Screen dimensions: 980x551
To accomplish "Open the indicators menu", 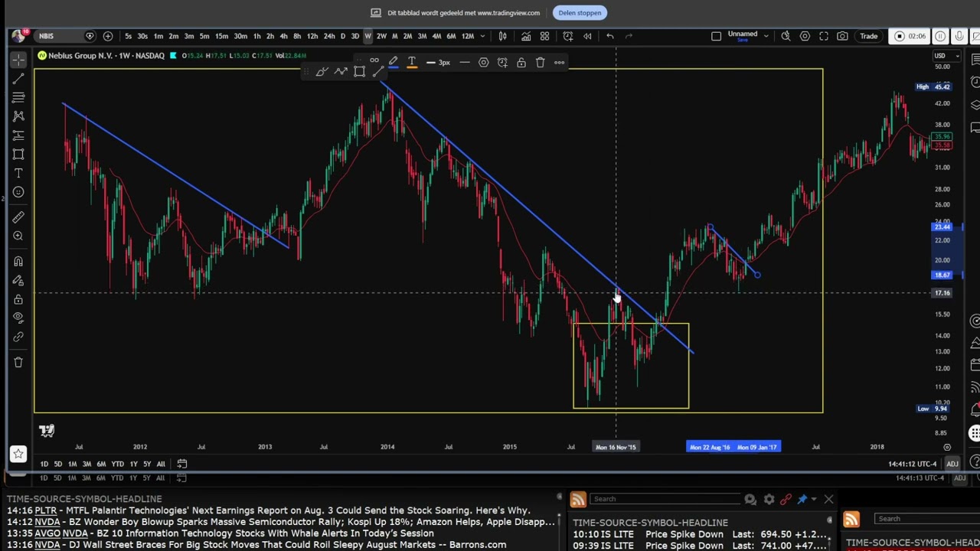I will [526, 36].
